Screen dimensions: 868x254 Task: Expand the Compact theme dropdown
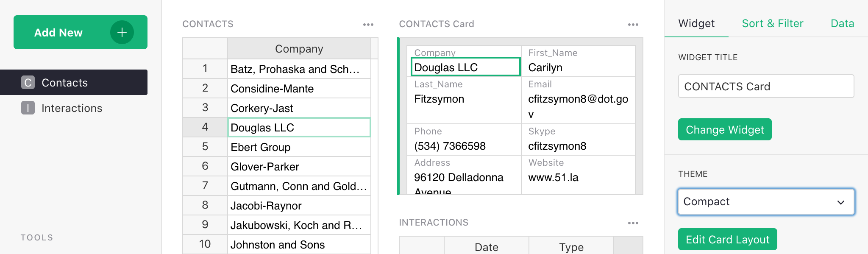click(x=766, y=202)
